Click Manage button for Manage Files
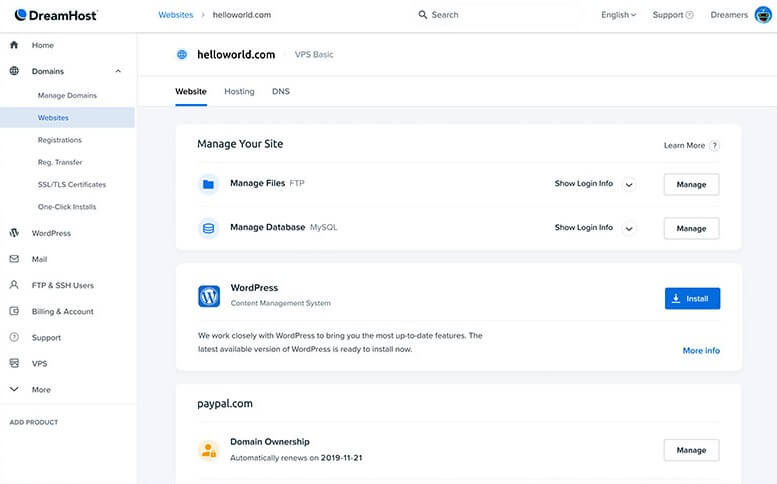This screenshot has height=484, width=777. pos(691,184)
